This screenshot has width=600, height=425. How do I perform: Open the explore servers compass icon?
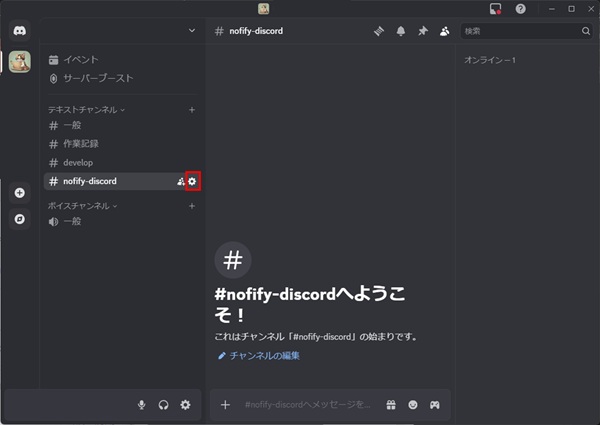[x=20, y=219]
